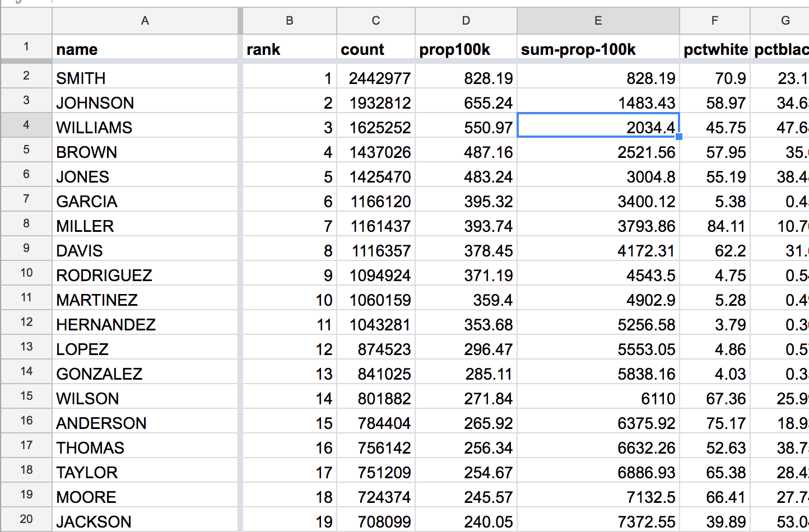Click row 1 number header
This screenshot has height=532, width=809.
click(26, 46)
